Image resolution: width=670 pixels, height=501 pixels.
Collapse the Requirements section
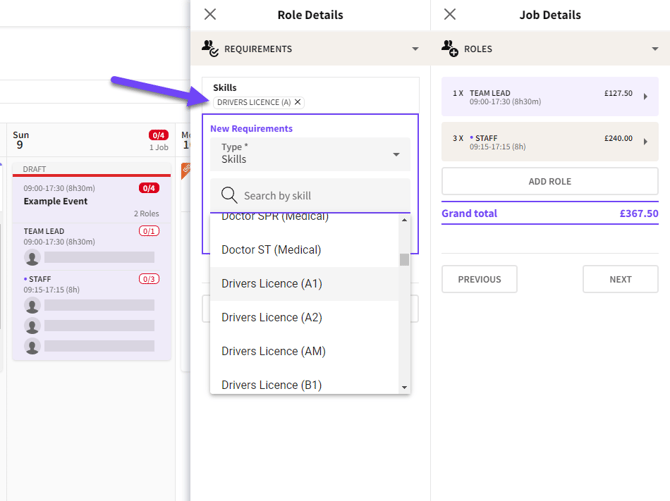coord(415,49)
